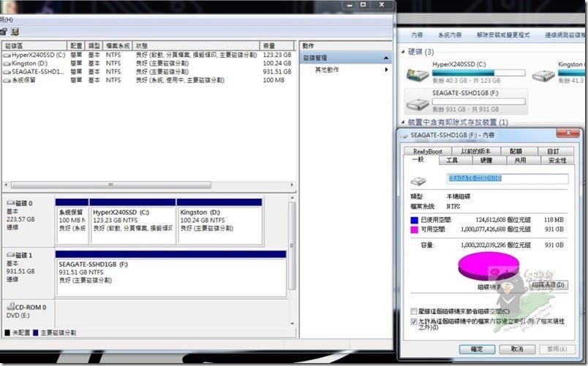Click the black 未配置 legend swatch
The height and width of the screenshot is (366, 588).
coord(7,332)
